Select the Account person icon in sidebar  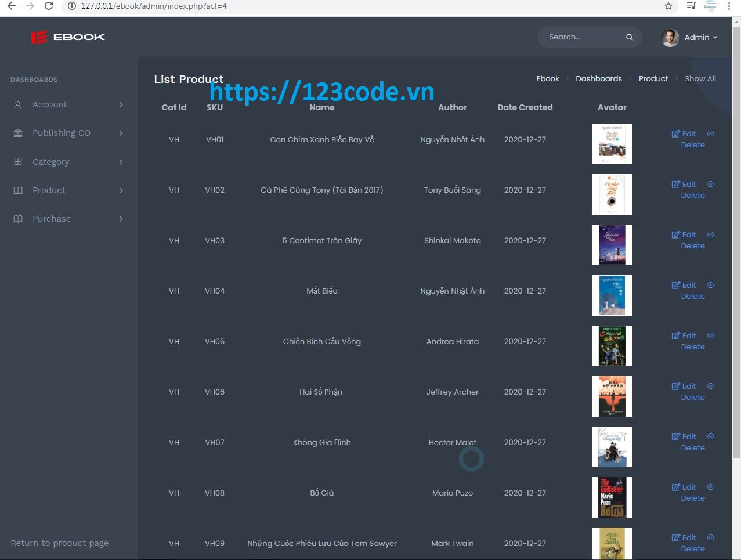pyautogui.click(x=17, y=104)
